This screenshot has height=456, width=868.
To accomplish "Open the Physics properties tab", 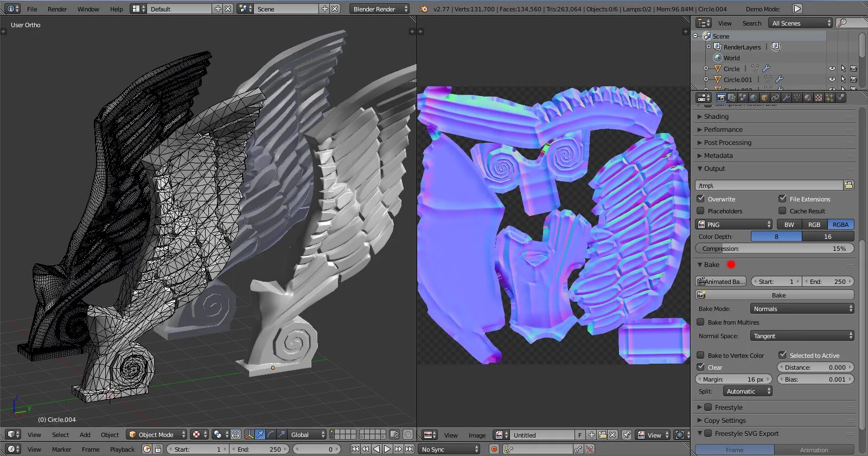I will pyautogui.click(x=840, y=98).
